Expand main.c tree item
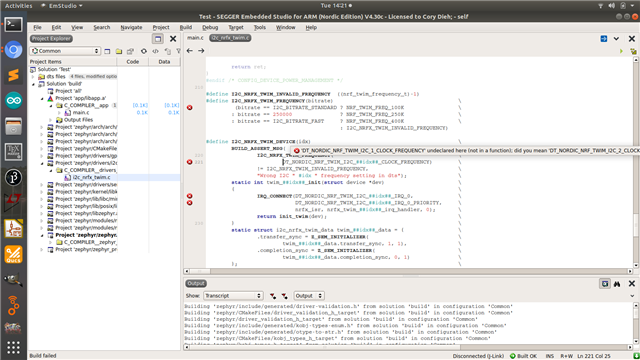The image size is (640, 360). tap(60, 113)
